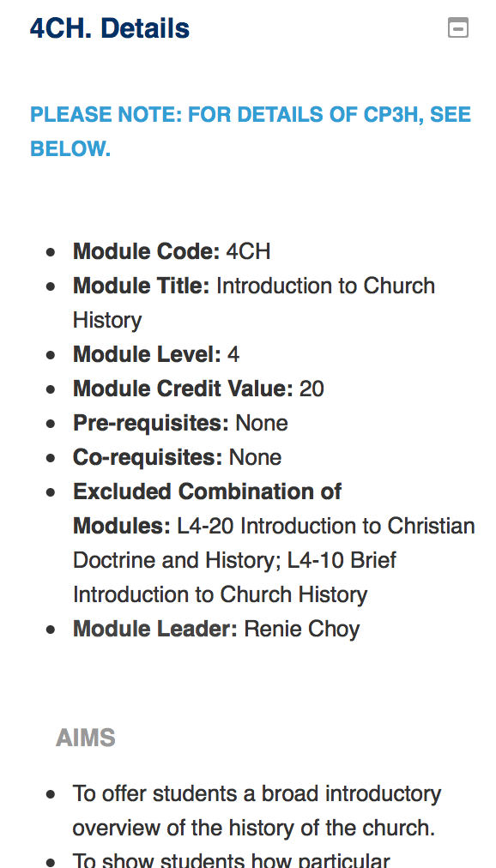This screenshot has height=868, width=496.
Task: Click the overview of the history line
Action: point(253,829)
